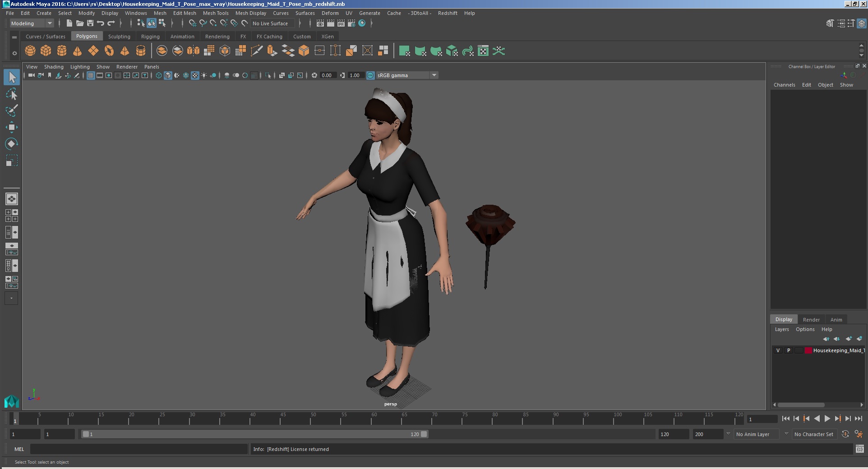Create a polygon pyramid from the shelf
Image resolution: width=868 pixels, height=469 pixels.
point(125,51)
